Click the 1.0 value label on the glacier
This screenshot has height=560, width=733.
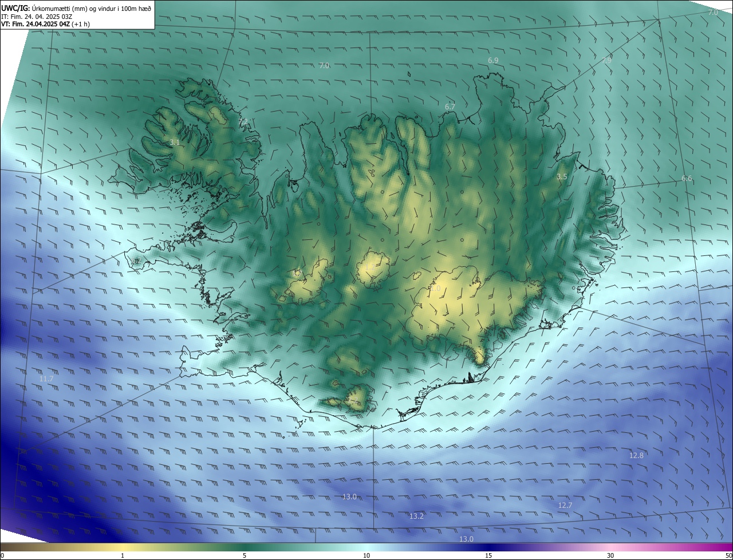pos(436,289)
